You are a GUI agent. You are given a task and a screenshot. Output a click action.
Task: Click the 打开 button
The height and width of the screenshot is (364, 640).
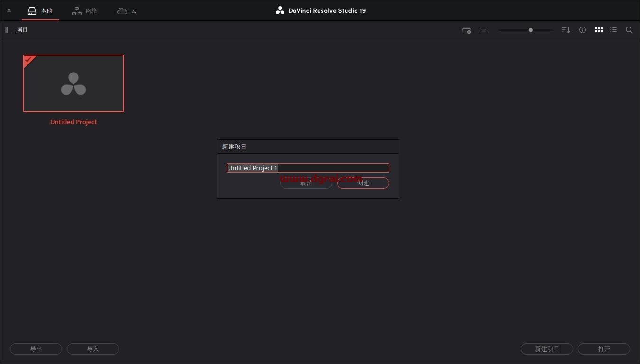[603, 349]
